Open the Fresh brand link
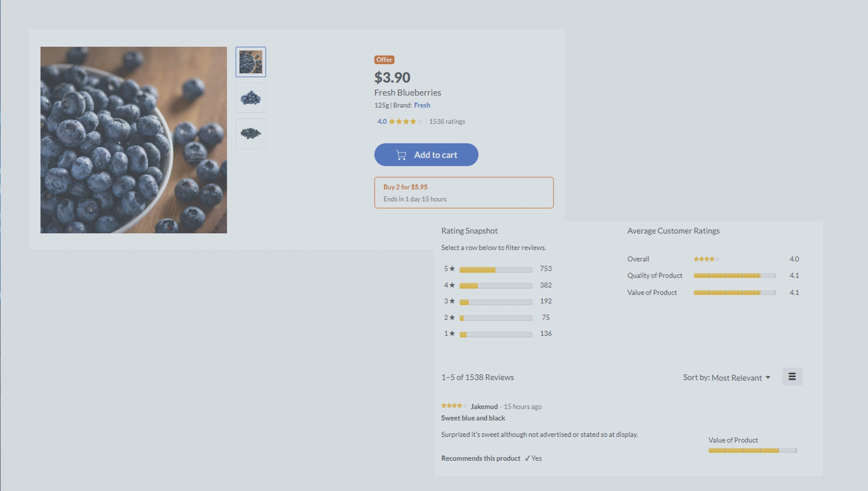 click(x=422, y=105)
